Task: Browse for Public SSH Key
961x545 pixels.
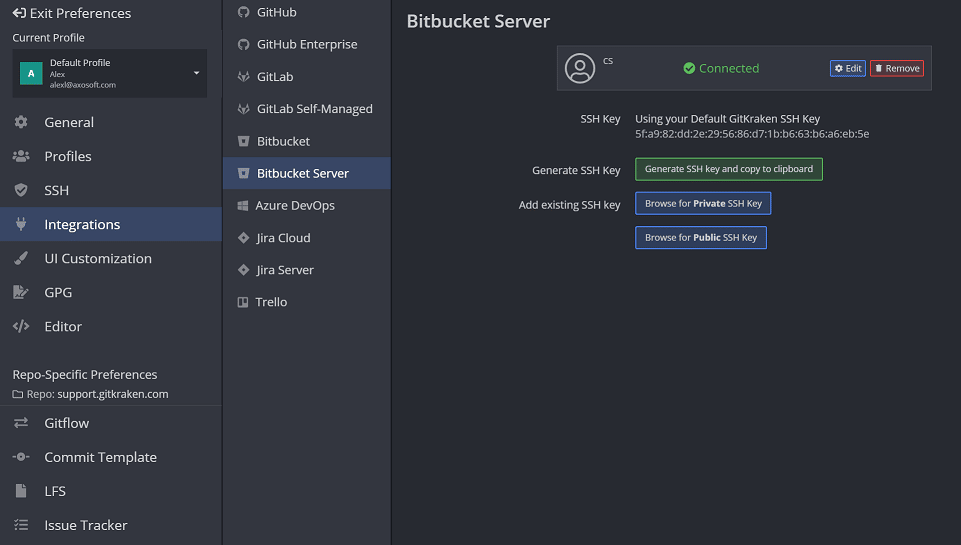Action: tap(701, 238)
